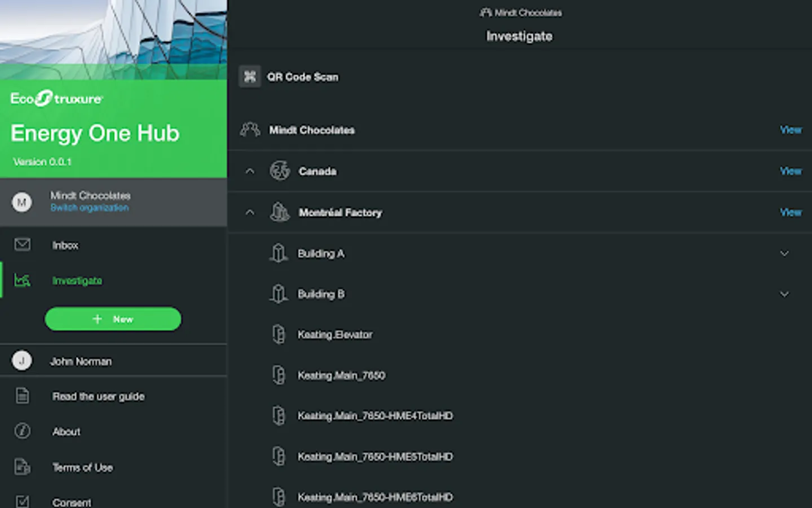This screenshot has height=508, width=812.
Task: Click the user guide document icon
Action: coord(23,396)
